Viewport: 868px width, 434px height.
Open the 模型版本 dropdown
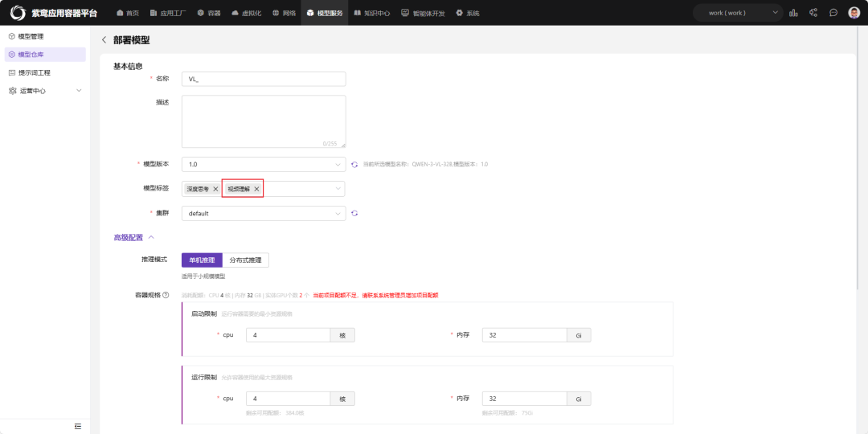point(263,165)
